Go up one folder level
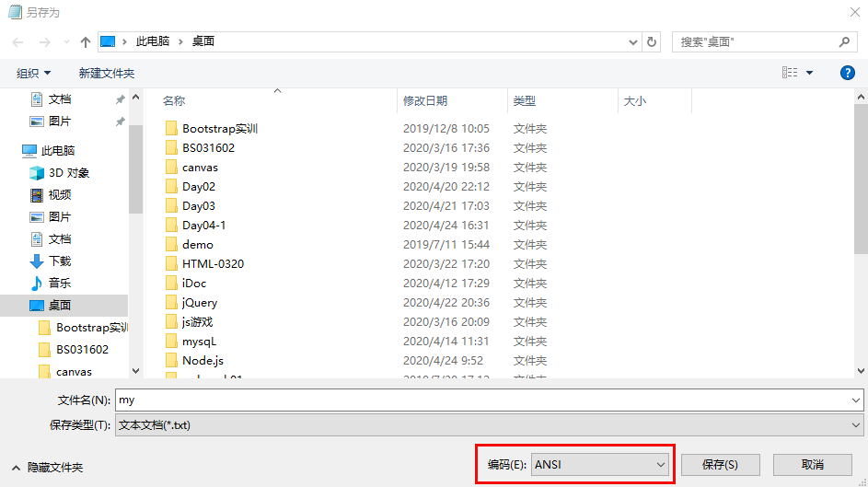This screenshot has height=487, width=868. [x=86, y=42]
